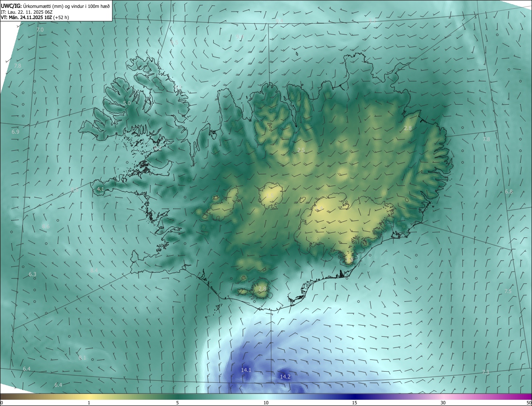532x406 pixels.
Task: Click the 1 tick on the color scale
Action: 89,403
